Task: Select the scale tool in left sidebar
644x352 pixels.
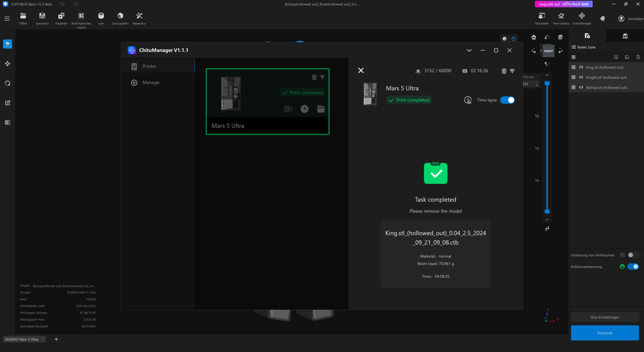Action: click(x=8, y=103)
